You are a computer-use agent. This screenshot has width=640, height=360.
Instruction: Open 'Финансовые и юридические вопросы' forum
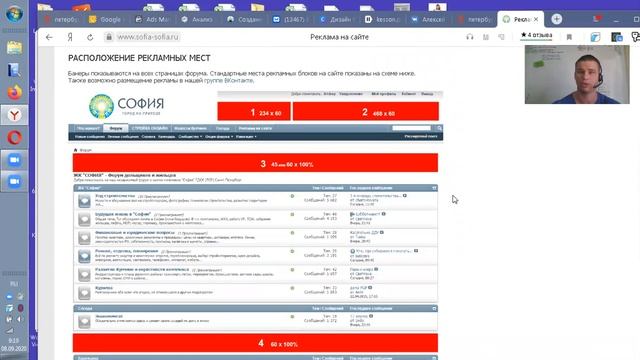click(135, 233)
